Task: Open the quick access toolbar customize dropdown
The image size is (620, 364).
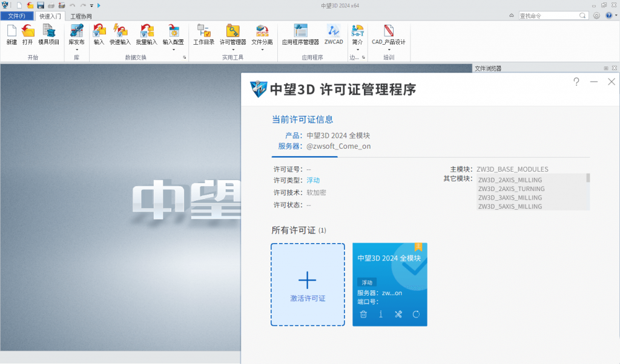Action: pyautogui.click(x=91, y=5)
